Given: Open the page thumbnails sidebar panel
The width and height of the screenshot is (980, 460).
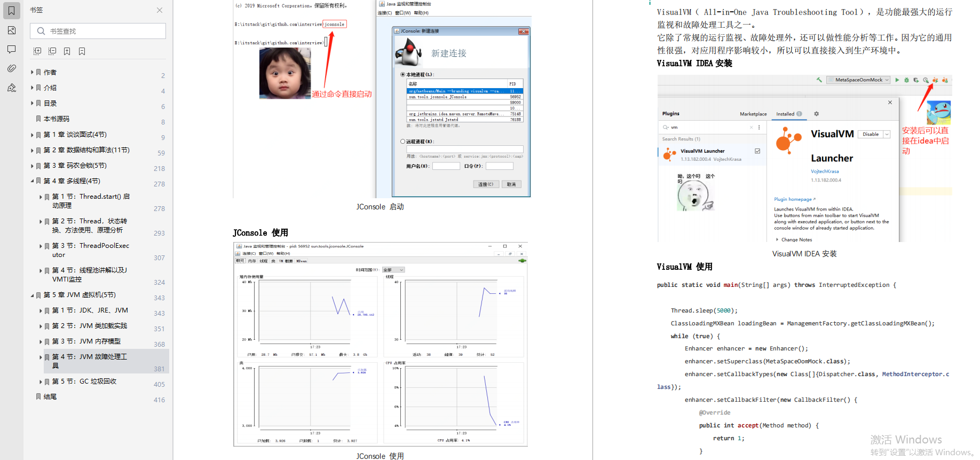Looking at the screenshot, I should (11, 30).
